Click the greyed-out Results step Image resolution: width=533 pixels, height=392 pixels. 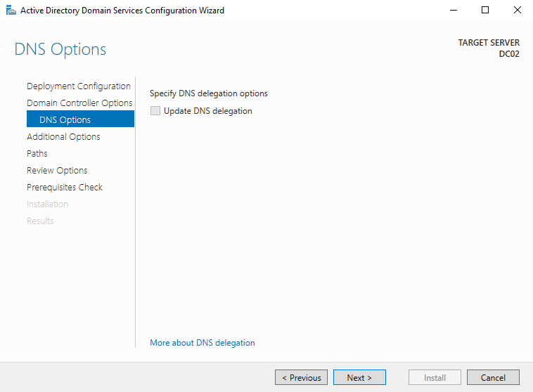(x=40, y=221)
